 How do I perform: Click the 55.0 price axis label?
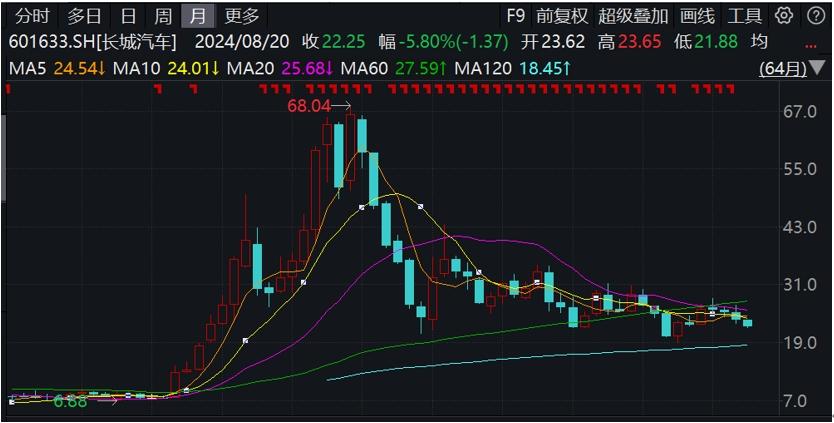click(801, 170)
